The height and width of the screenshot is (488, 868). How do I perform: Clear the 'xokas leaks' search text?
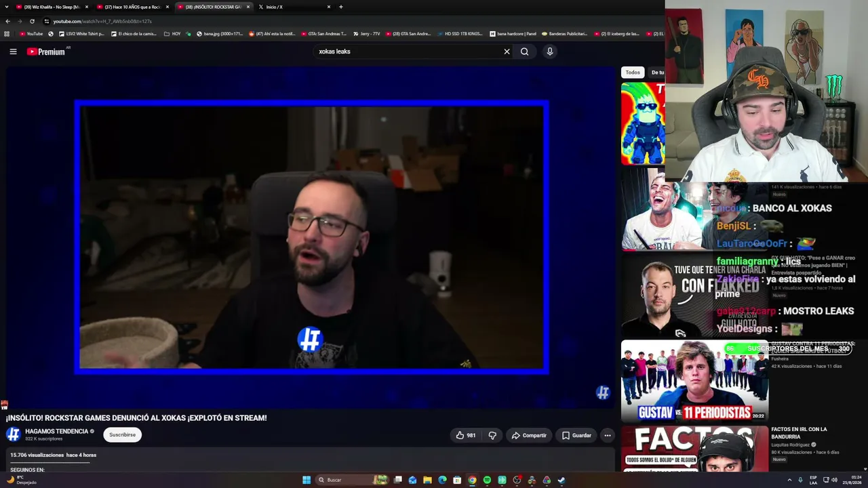click(507, 52)
